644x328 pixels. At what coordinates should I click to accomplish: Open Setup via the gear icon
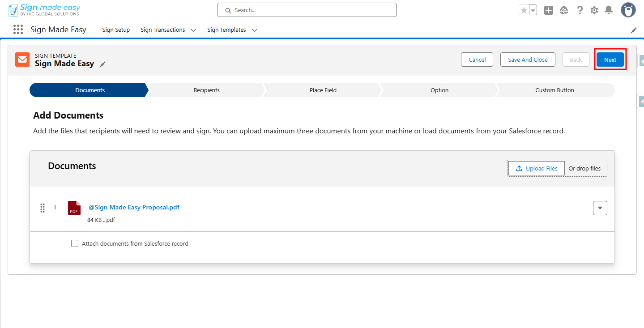(594, 10)
